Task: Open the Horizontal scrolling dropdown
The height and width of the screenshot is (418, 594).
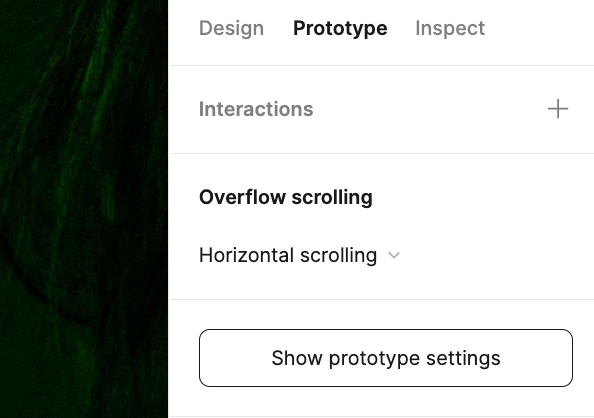Action: [x=299, y=255]
